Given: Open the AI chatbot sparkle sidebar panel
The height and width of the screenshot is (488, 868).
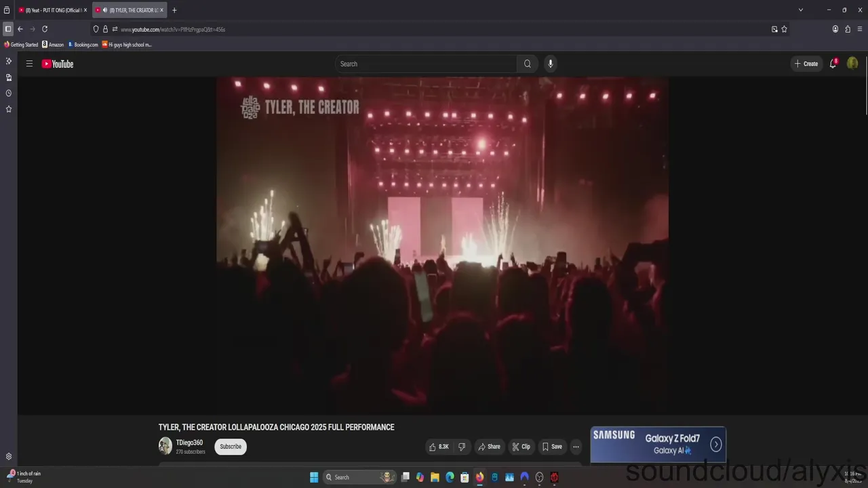Looking at the screenshot, I should coord(9,61).
